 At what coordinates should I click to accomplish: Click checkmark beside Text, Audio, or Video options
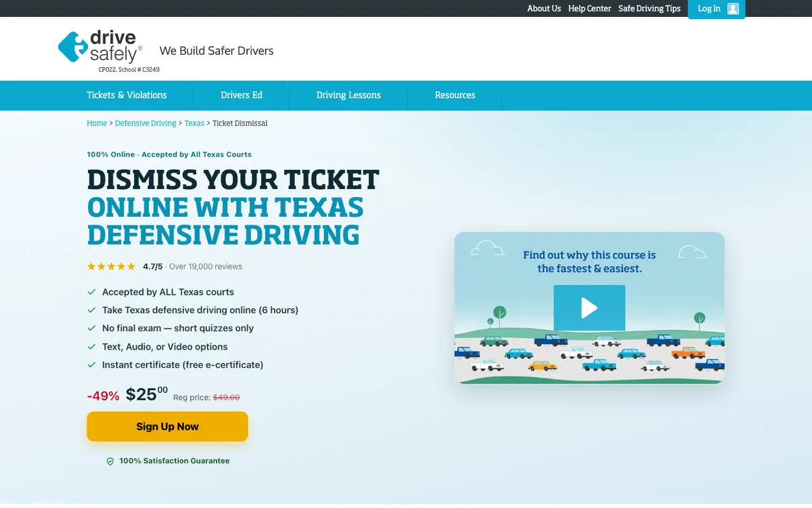point(91,347)
